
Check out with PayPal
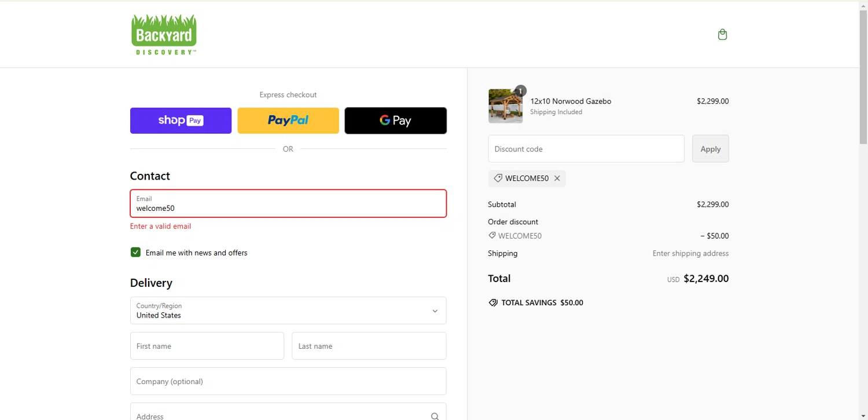tap(288, 120)
